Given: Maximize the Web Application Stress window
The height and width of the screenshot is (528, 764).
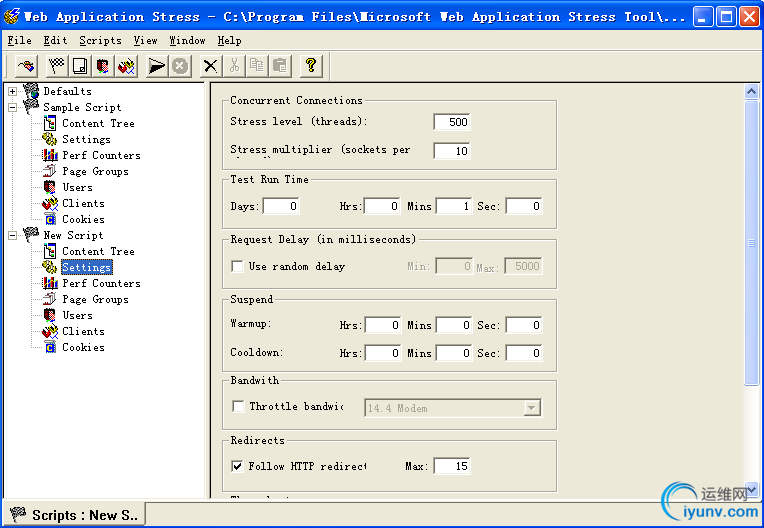Looking at the screenshot, I should click(x=726, y=17).
